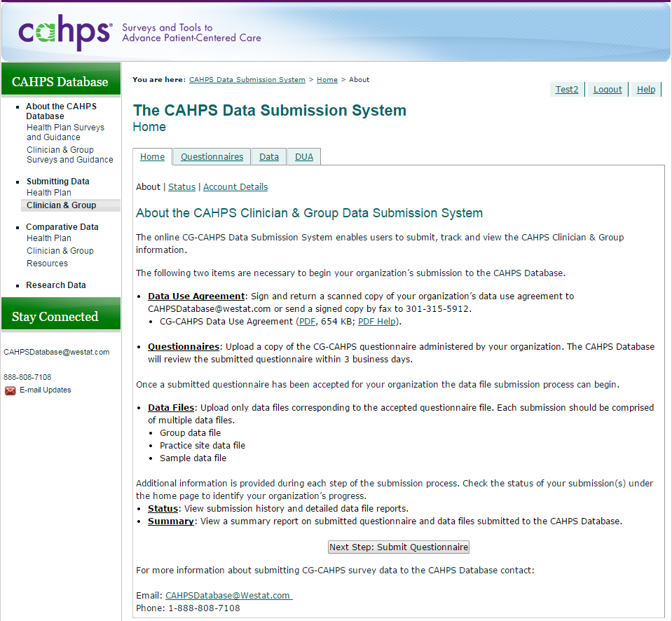Screen dimensions: 672x621
Task: Click the CAHPS Database green header
Action: tap(61, 79)
